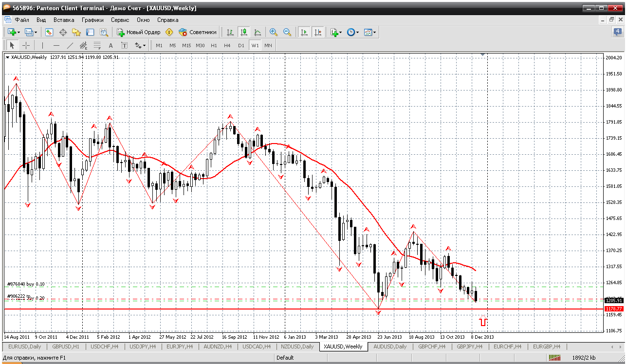Open the Окно menu
The height and width of the screenshot is (364, 627).
(x=143, y=20)
